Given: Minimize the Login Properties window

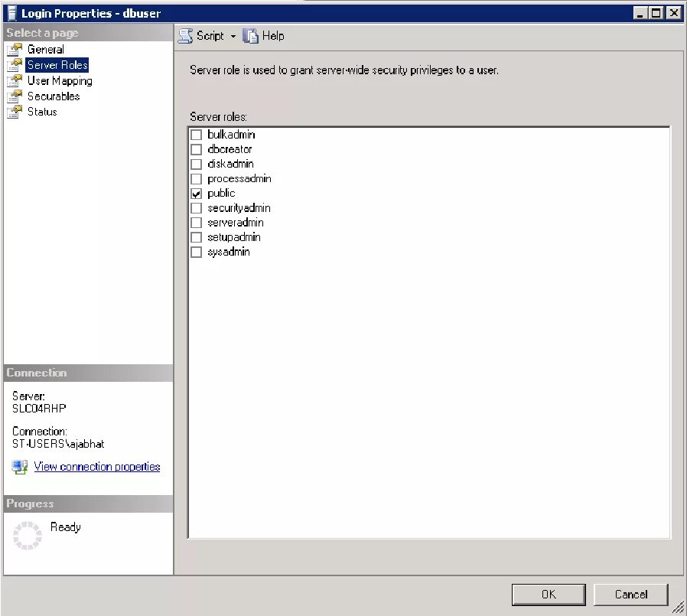Looking at the screenshot, I should pyautogui.click(x=640, y=13).
